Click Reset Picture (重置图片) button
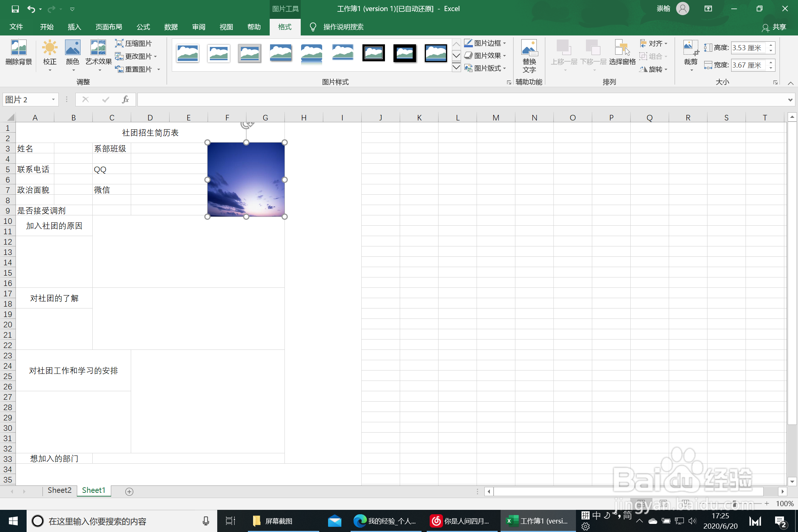This screenshot has height=532, width=798. click(134, 69)
